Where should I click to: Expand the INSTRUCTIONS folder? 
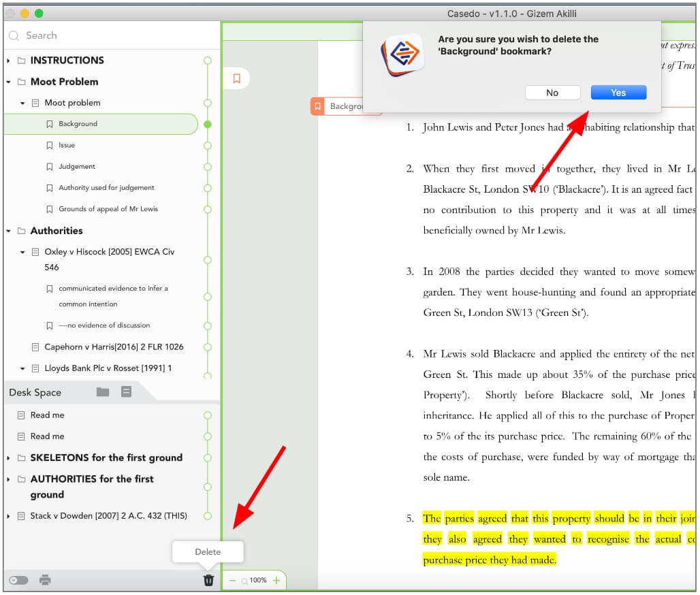coord(8,61)
